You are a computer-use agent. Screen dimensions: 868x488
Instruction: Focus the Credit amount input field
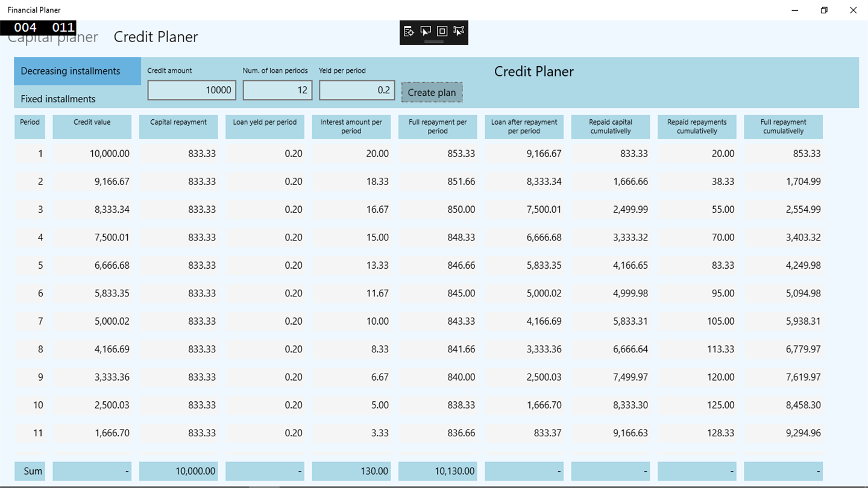(x=192, y=90)
